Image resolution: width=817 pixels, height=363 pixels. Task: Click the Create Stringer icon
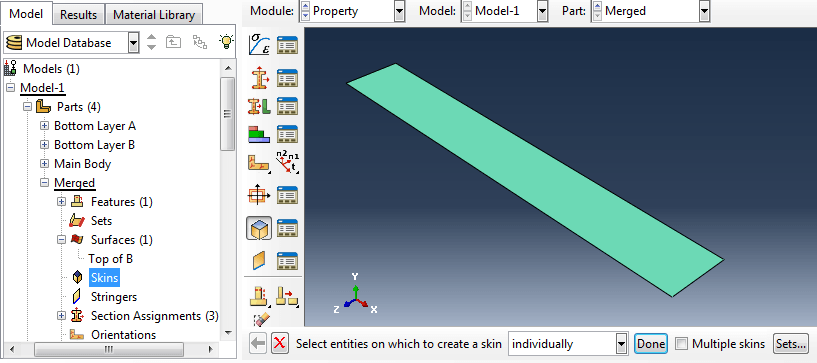click(258, 260)
